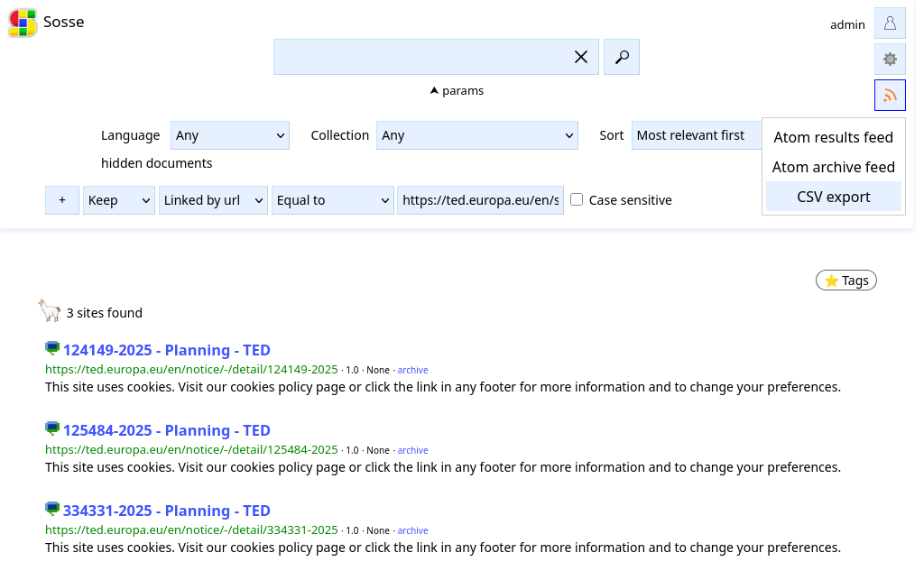Click favicon of 334331-2025 result
This screenshot has height=571, width=924.
point(52,509)
